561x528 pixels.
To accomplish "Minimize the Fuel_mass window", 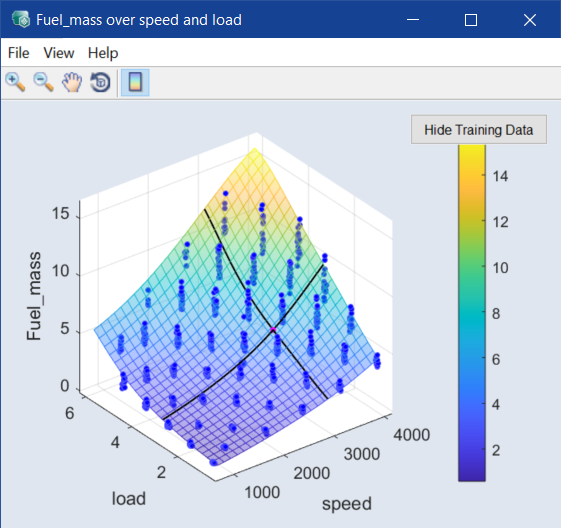I will (413, 20).
